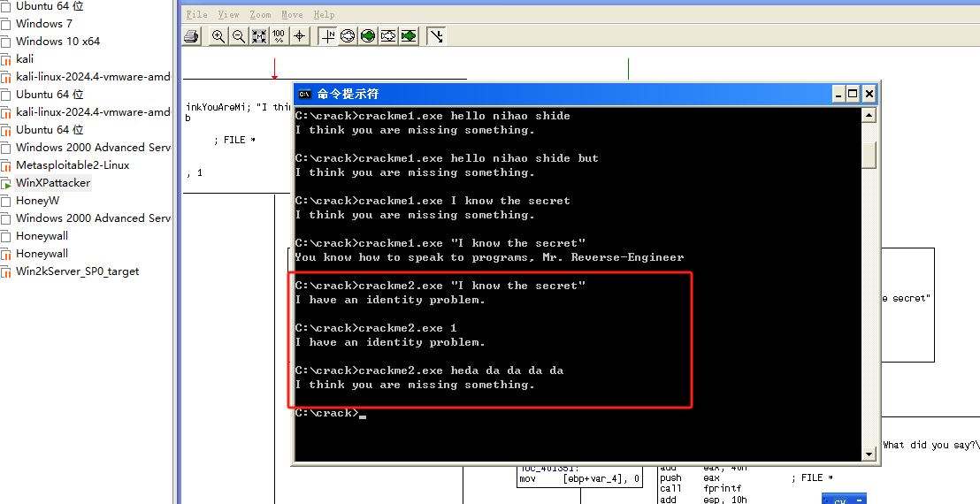The image size is (980, 504).
Task: Click the VM icon beside HoneyW
Action: pyautogui.click(x=5, y=201)
